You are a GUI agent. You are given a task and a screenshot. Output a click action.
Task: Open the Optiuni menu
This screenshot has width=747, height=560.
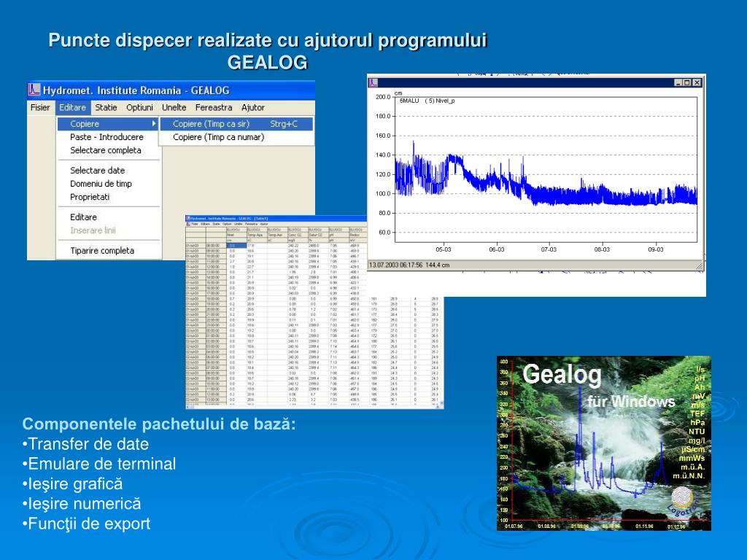click(139, 108)
